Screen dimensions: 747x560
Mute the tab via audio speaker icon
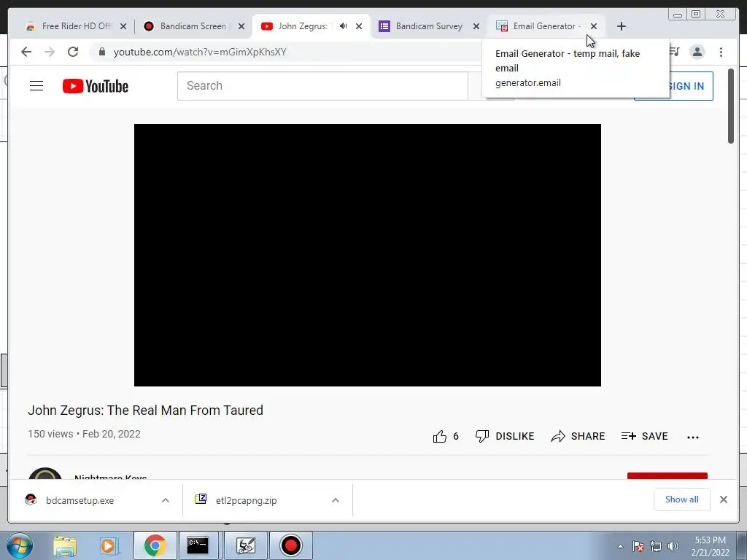point(343,26)
